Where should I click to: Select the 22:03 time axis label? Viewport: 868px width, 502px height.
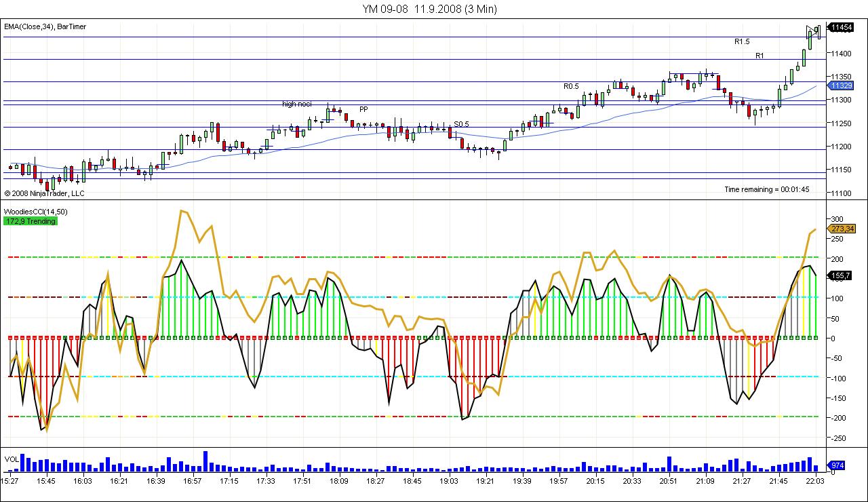tap(815, 481)
